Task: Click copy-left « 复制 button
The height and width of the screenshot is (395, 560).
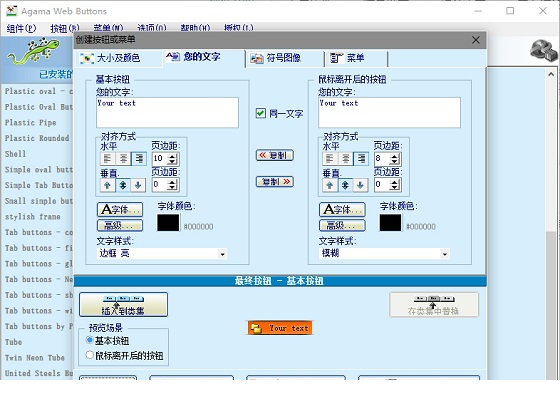Action: (x=275, y=155)
